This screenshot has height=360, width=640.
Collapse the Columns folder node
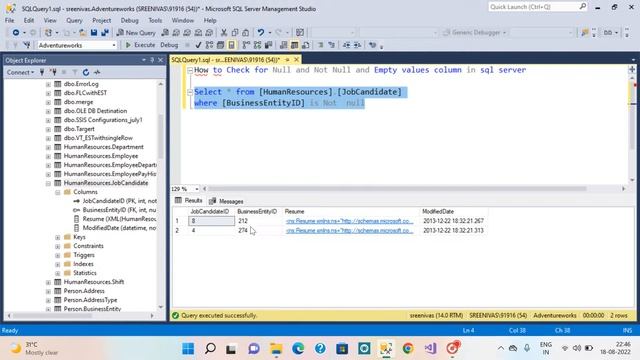click(58, 192)
